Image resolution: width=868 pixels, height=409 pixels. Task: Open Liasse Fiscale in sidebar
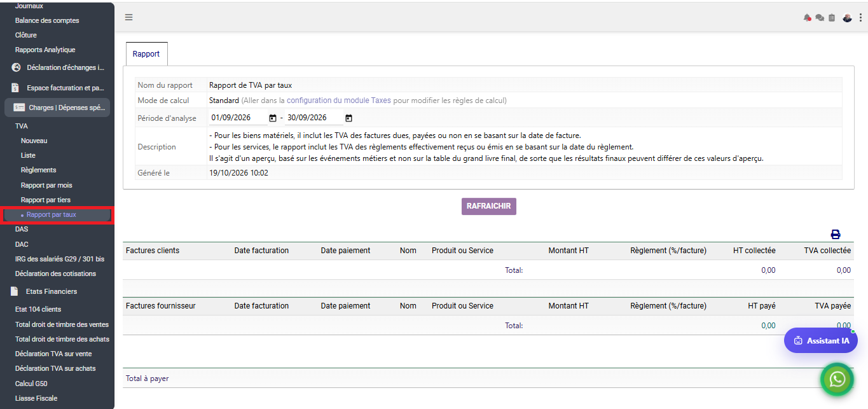(x=36, y=398)
